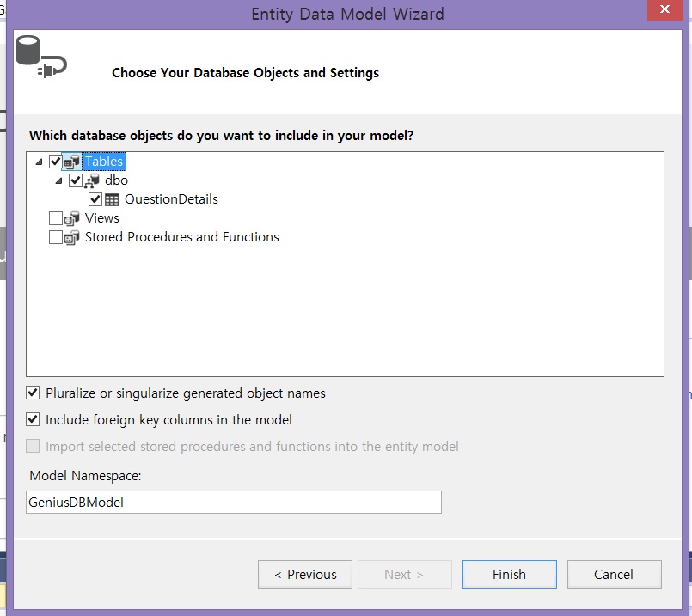Click the Stored Procedures and Functions icon
692x616 pixels.
point(72,237)
